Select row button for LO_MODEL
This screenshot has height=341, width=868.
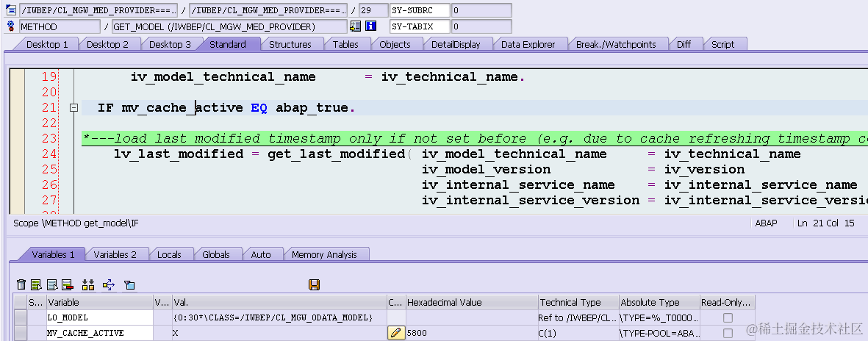coord(20,317)
